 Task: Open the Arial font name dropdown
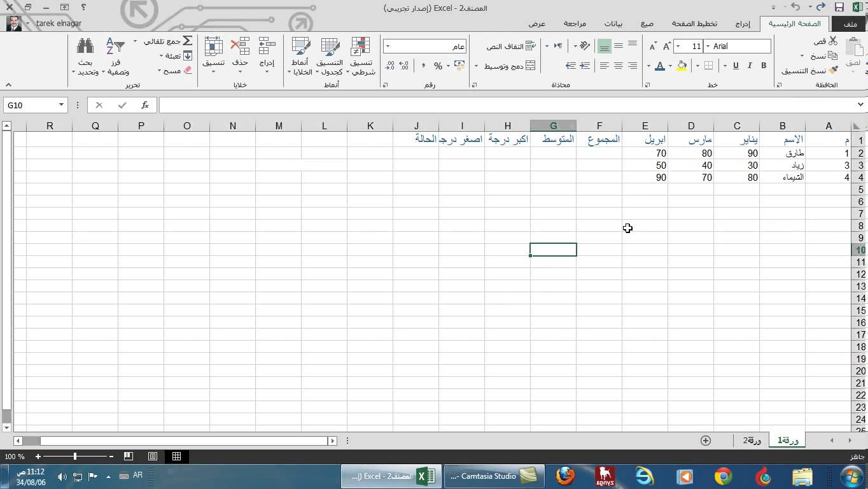pyautogui.click(x=708, y=46)
